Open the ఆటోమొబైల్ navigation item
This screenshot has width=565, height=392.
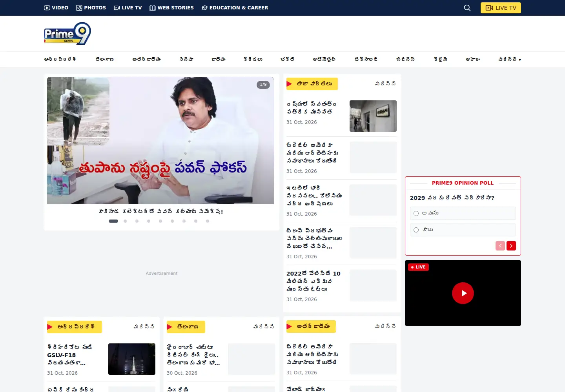324,59
